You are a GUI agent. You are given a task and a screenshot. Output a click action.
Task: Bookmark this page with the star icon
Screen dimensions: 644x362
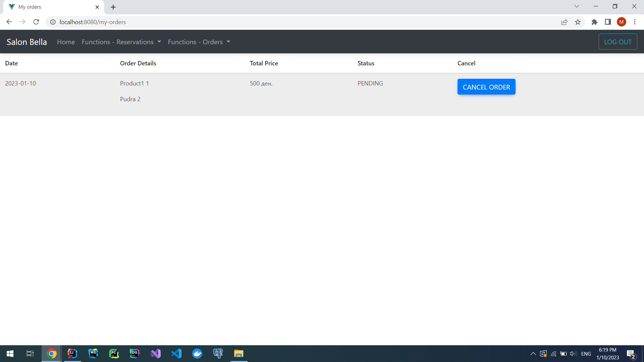(x=578, y=22)
